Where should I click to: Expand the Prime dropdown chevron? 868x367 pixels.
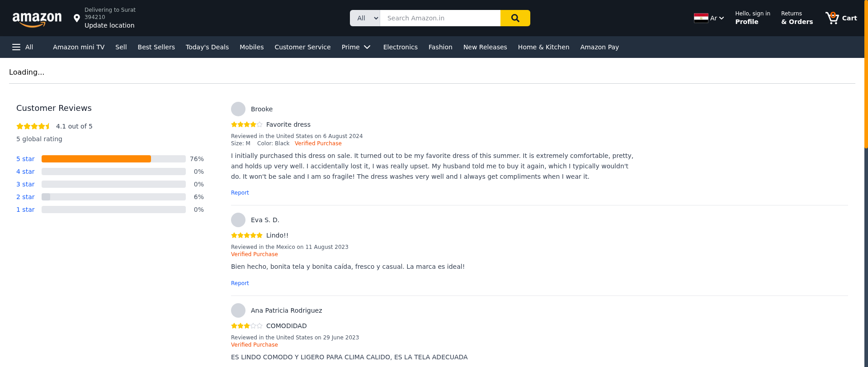point(367,47)
